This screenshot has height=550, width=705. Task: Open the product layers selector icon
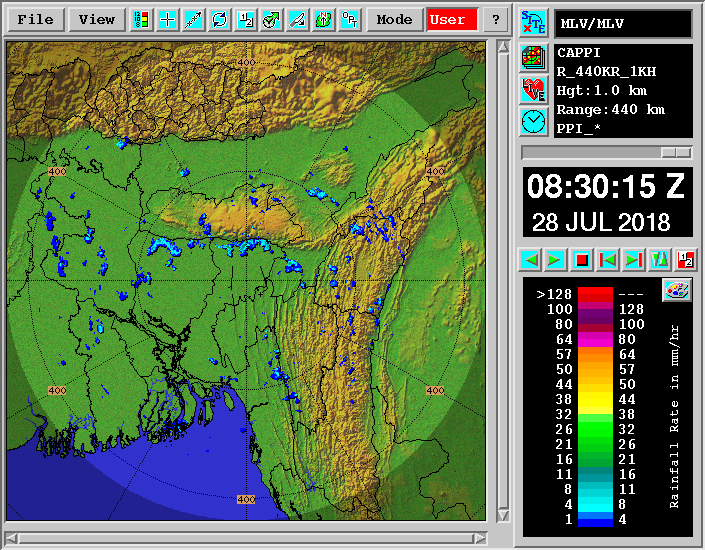[x=533, y=56]
